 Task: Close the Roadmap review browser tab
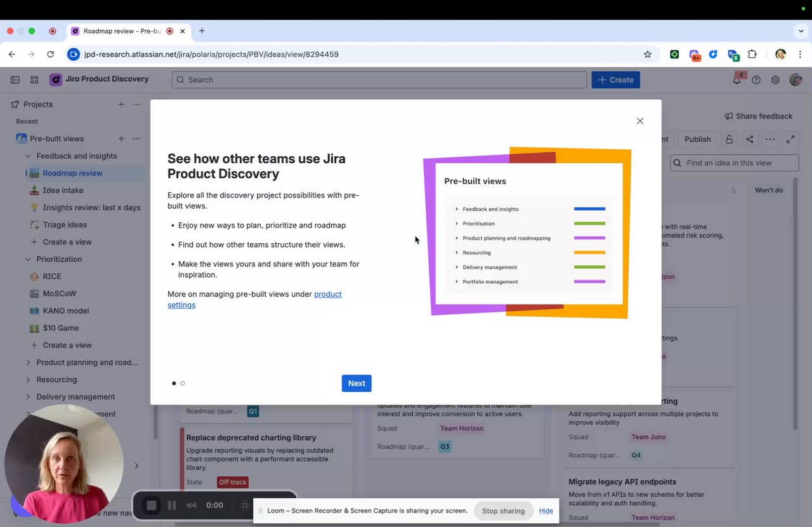183,31
